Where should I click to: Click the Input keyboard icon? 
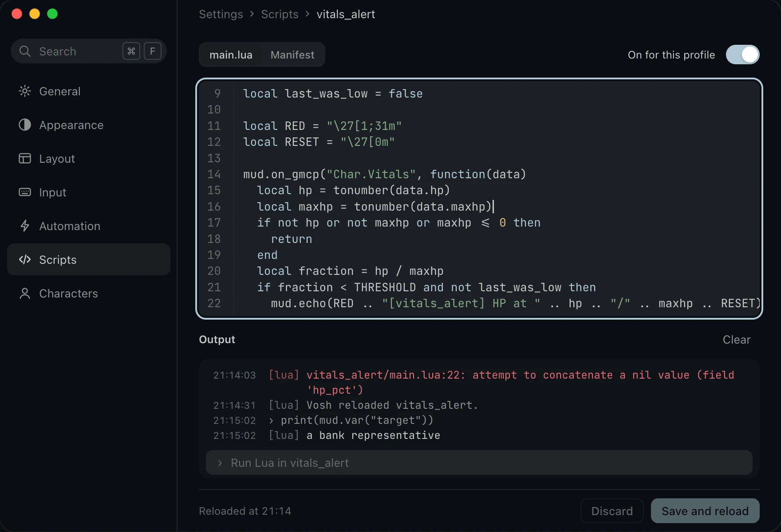click(x=25, y=192)
